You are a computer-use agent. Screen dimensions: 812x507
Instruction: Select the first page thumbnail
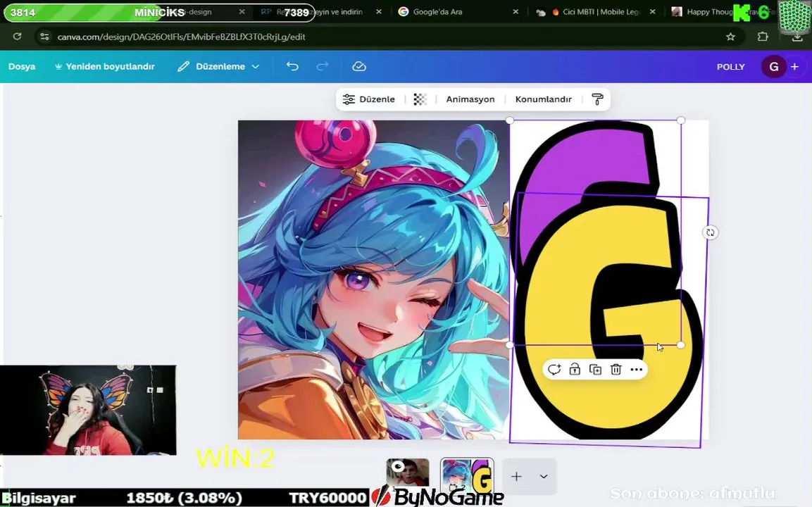click(x=408, y=472)
